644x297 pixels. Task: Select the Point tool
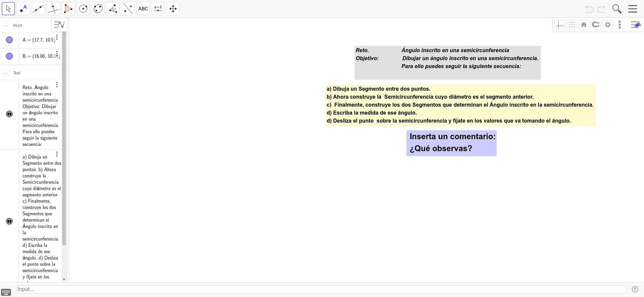pyautogui.click(x=23, y=9)
